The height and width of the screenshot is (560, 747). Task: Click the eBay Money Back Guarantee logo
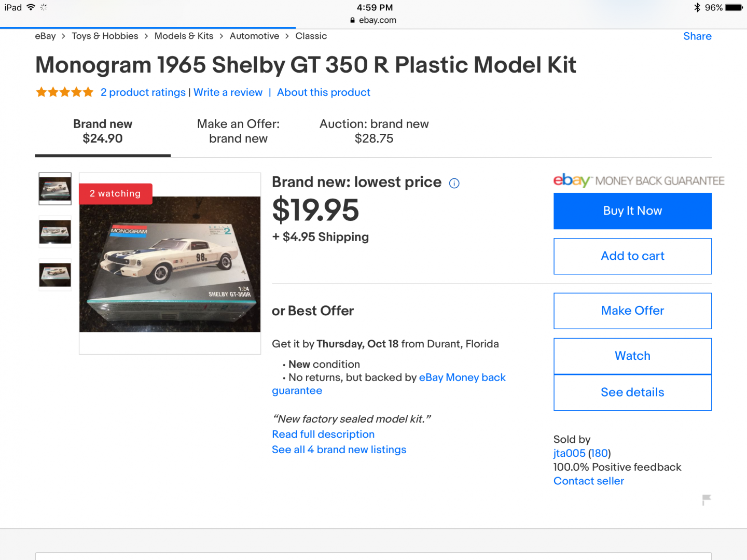(x=639, y=180)
